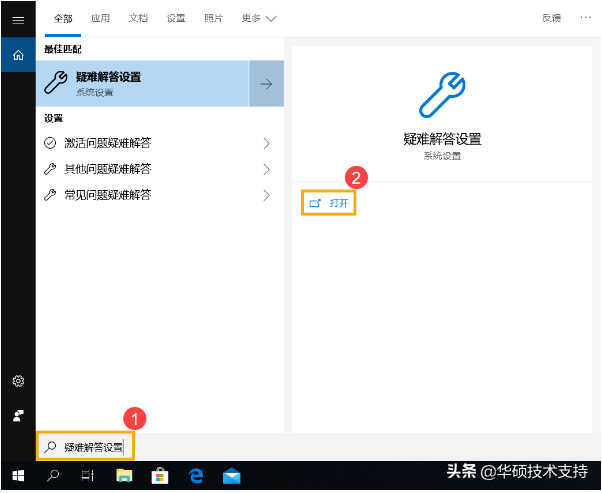Click the 打开 link in preview pane
The width and height of the screenshot is (602, 493).
pyautogui.click(x=329, y=203)
